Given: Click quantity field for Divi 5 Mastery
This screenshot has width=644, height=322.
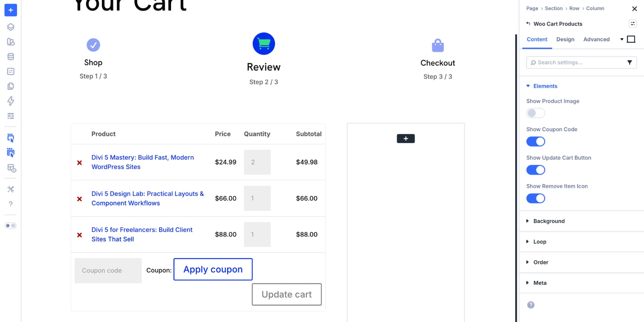Looking at the screenshot, I should coord(257,162).
